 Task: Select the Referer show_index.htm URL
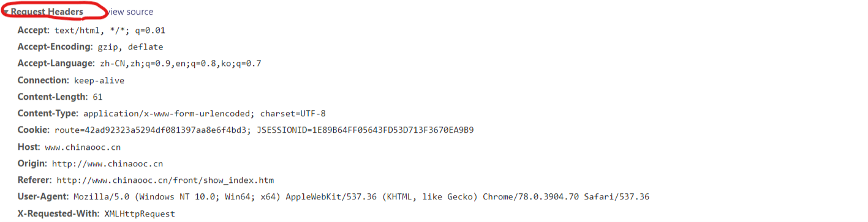165,180
